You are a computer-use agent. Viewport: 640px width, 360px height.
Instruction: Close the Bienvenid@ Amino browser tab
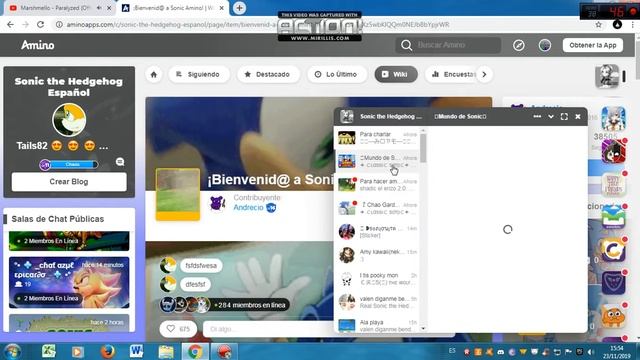[222, 8]
